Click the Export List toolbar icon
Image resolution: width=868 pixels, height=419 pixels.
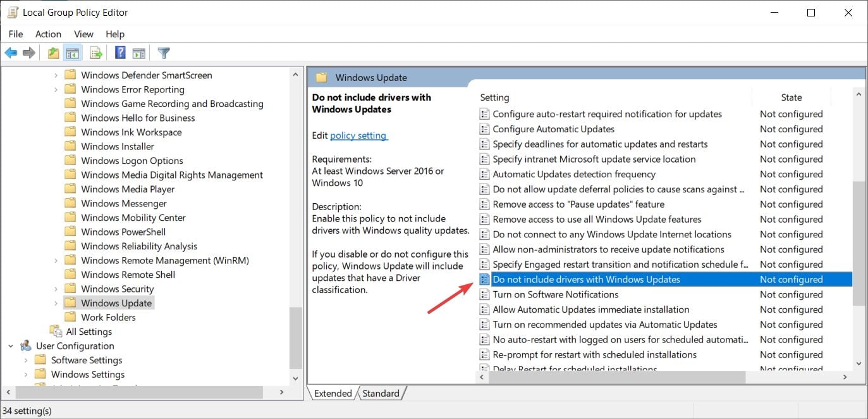coord(96,53)
